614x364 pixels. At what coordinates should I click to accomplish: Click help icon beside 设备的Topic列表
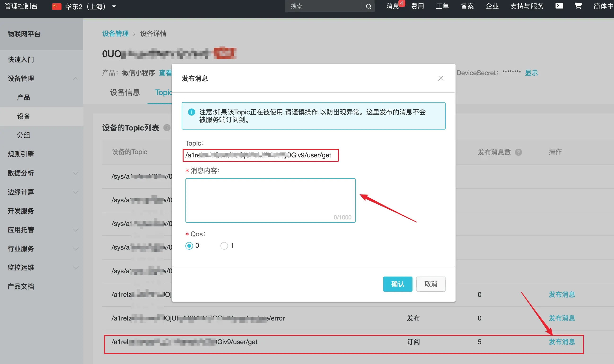tap(167, 128)
